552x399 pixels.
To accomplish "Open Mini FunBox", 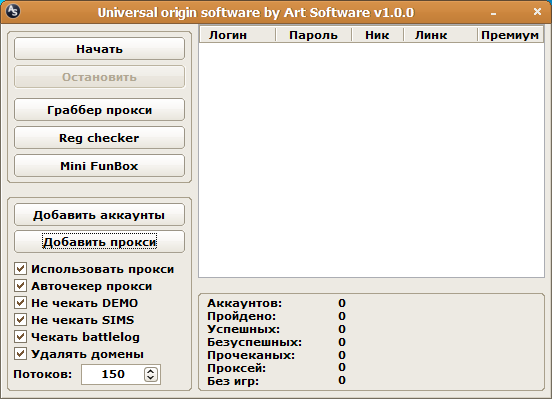I will pos(99,166).
